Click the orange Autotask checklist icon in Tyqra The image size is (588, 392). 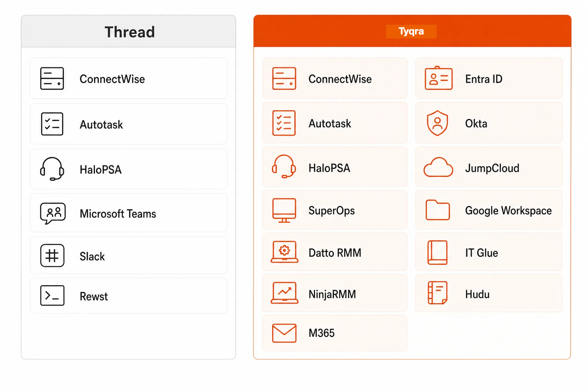[x=284, y=123]
